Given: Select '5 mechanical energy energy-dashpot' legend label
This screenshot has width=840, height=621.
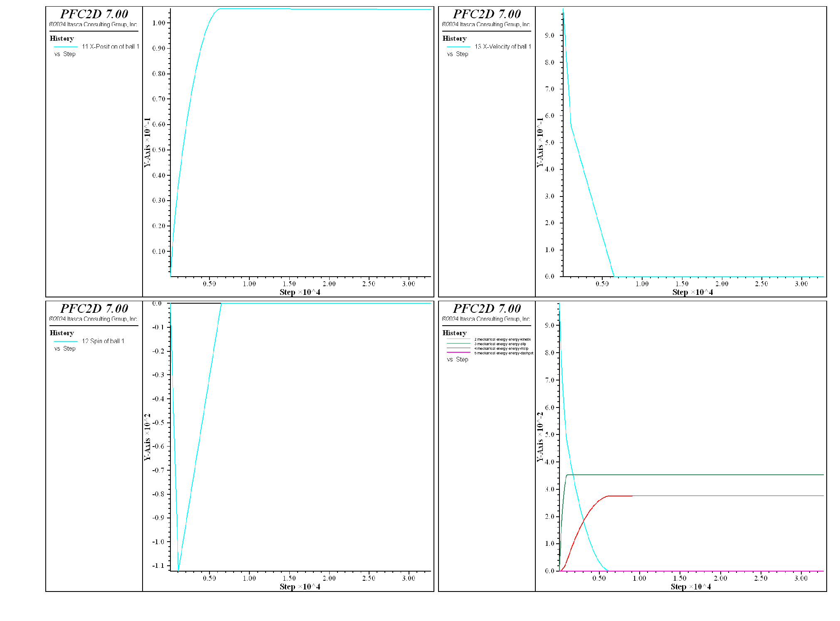Looking at the screenshot, I should point(504,353).
